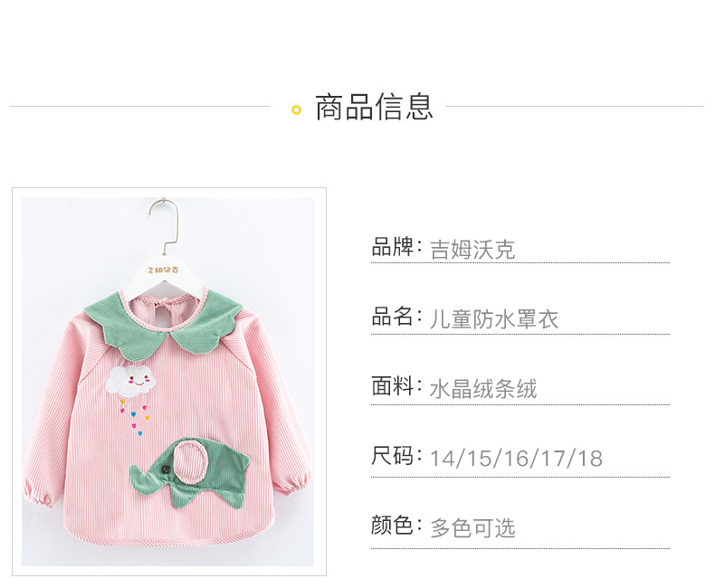Click the brand logo on the white hanger

click(x=164, y=270)
